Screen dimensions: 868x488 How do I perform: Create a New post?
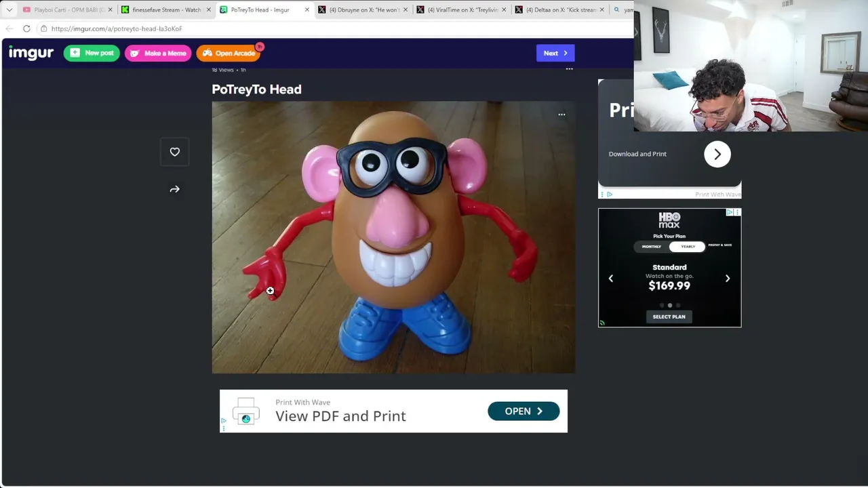click(92, 53)
